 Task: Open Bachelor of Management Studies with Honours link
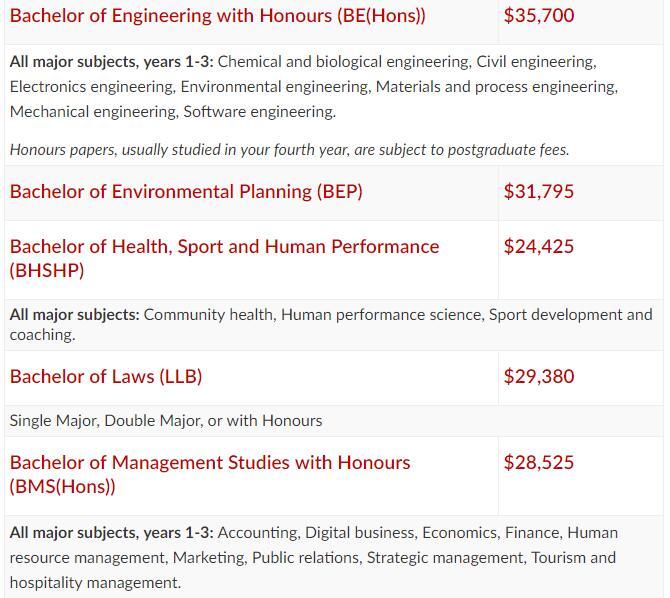210,474
